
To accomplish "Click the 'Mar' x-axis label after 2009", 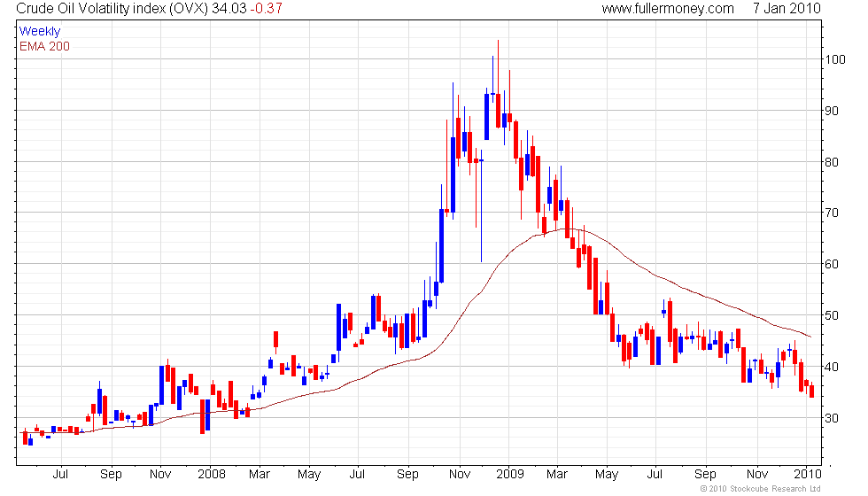I will pos(557,475).
